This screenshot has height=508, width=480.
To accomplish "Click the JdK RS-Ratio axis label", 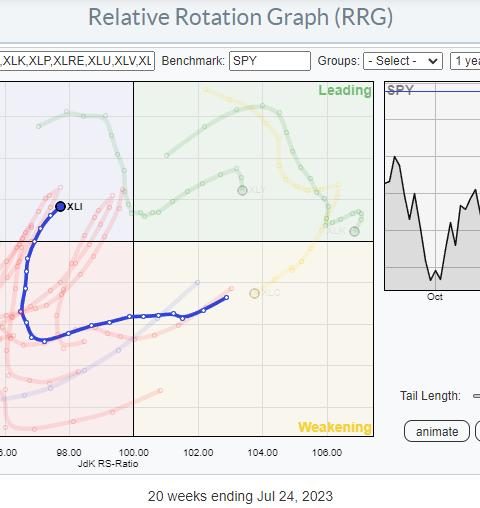I will pyautogui.click(x=108, y=464).
